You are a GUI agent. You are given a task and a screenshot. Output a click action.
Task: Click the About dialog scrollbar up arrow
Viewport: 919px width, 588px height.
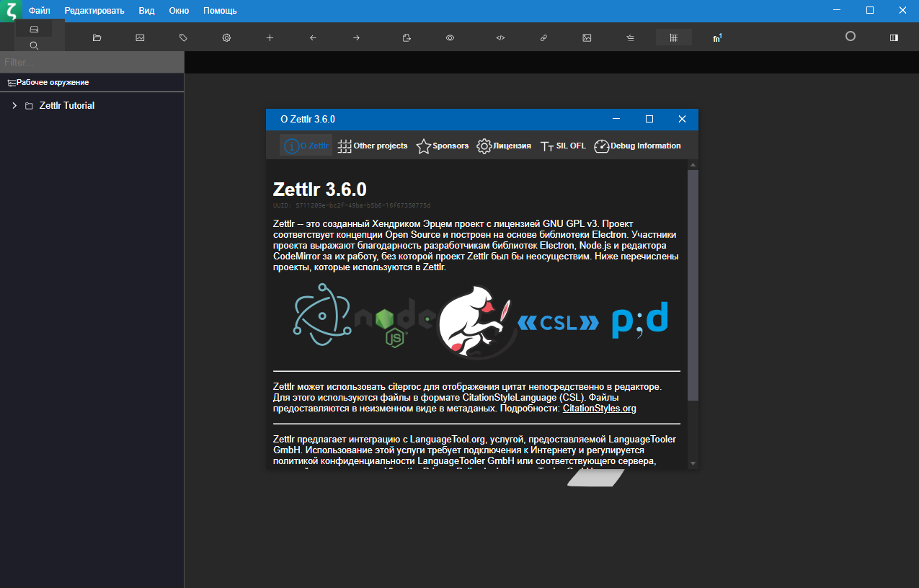point(693,165)
